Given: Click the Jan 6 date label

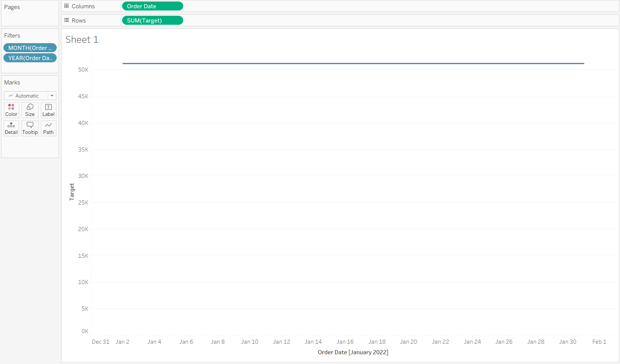Looking at the screenshot, I should 186,341.
